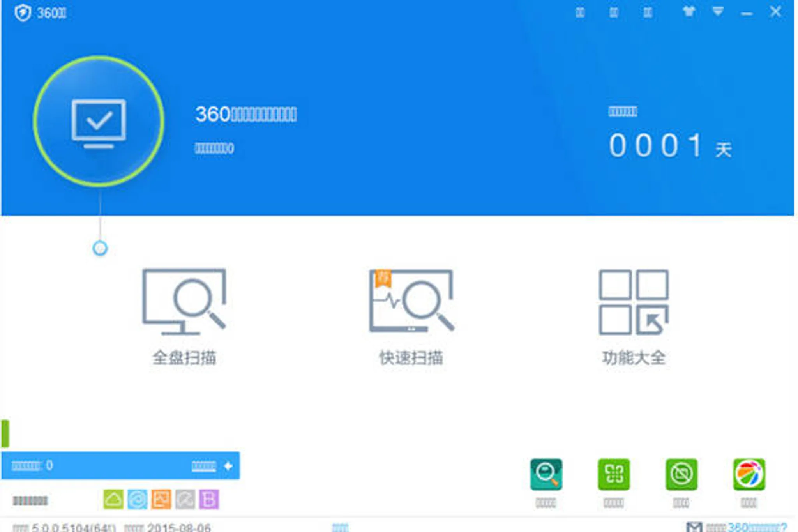Click the label under the dashed-frame icon
The image size is (798, 532).
613,503
